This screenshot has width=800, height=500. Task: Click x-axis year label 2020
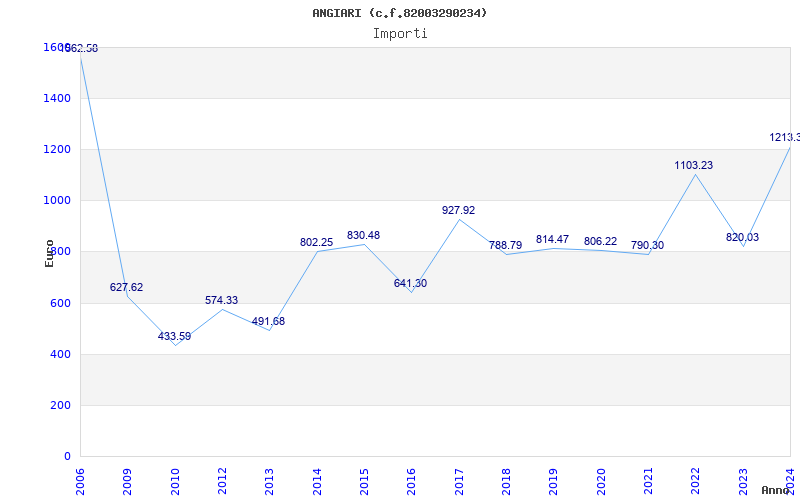pos(601,482)
